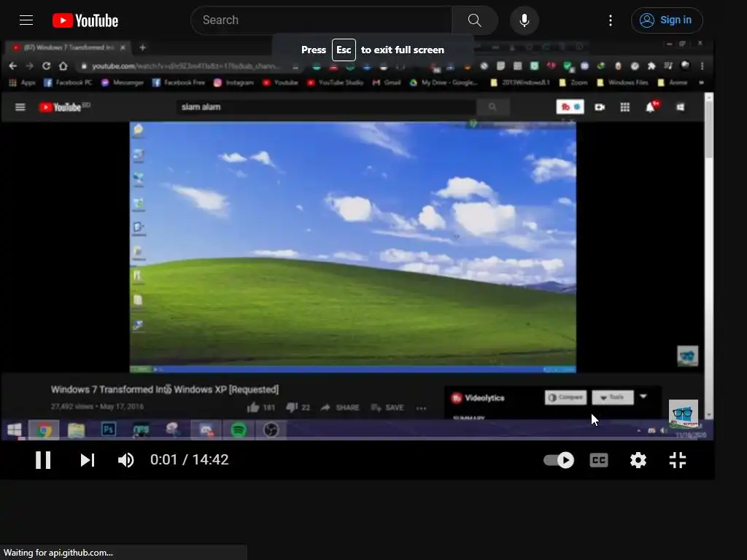Exit full screen mode

pyautogui.click(x=678, y=460)
